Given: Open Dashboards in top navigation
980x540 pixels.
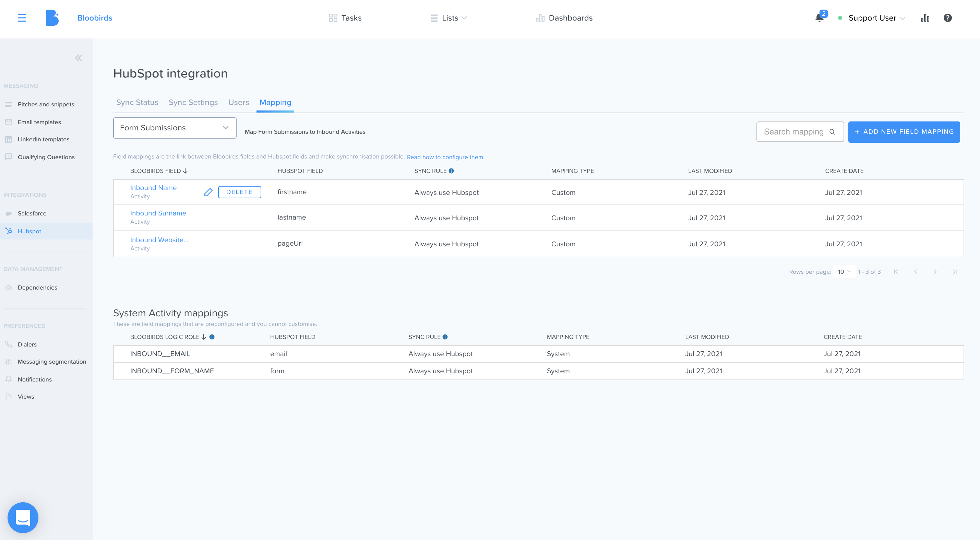Looking at the screenshot, I should coord(564,18).
